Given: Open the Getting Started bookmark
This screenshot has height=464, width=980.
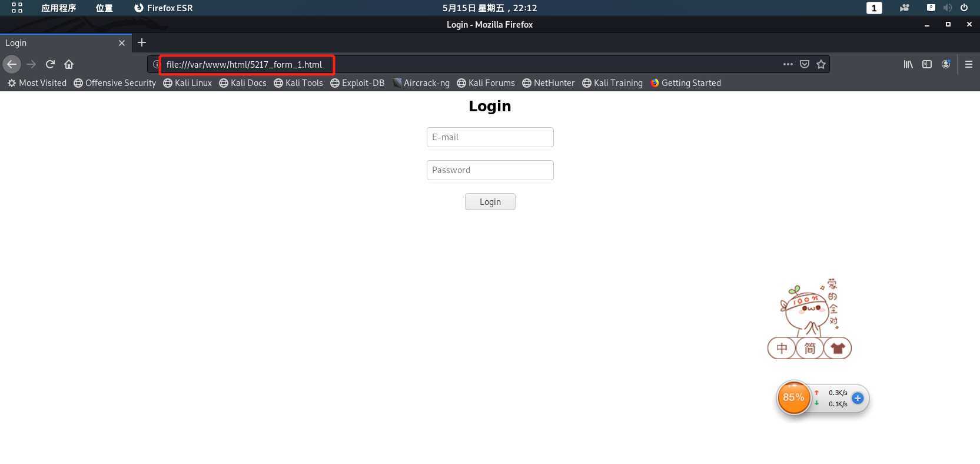Looking at the screenshot, I should click(x=685, y=83).
